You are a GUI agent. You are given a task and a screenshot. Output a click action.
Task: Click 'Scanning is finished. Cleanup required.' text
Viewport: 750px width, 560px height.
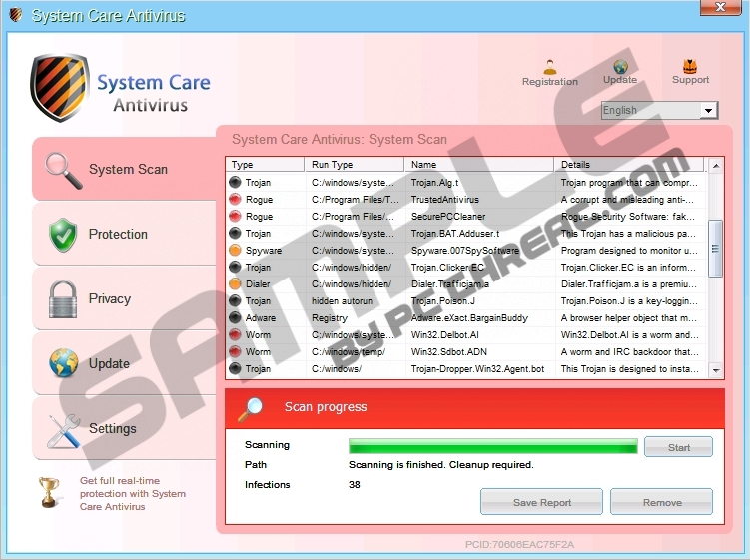441,465
